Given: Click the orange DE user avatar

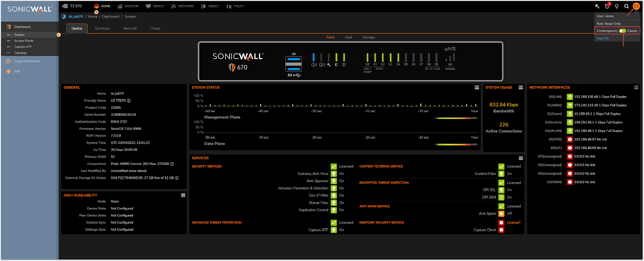Looking at the screenshot, I should pos(636,6).
